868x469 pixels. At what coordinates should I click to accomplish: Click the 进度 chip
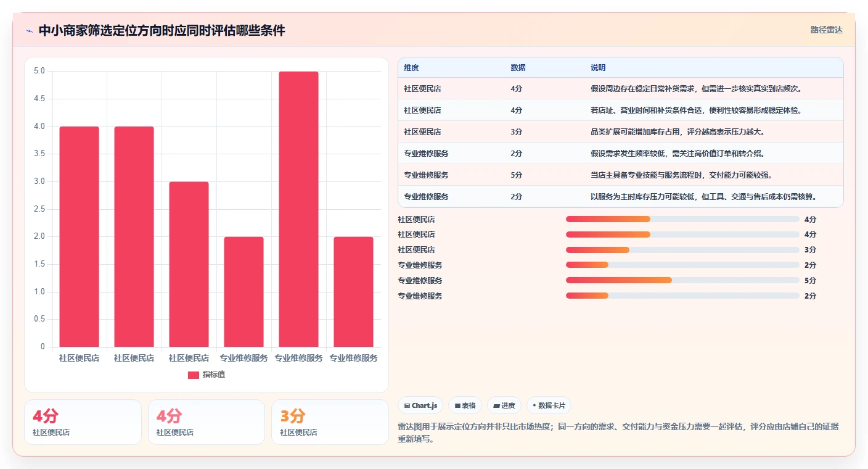click(504, 405)
